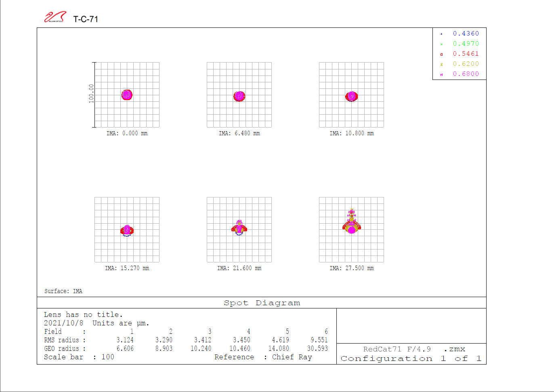Click the yellow legend marker for 0.6200
The image size is (554, 392).
pos(441,64)
